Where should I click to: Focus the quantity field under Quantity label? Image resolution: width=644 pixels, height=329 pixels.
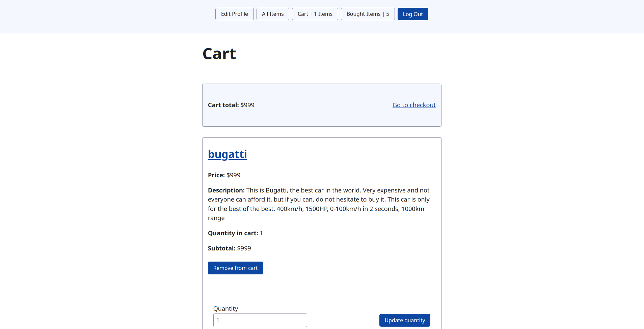[x=260, y=320]
